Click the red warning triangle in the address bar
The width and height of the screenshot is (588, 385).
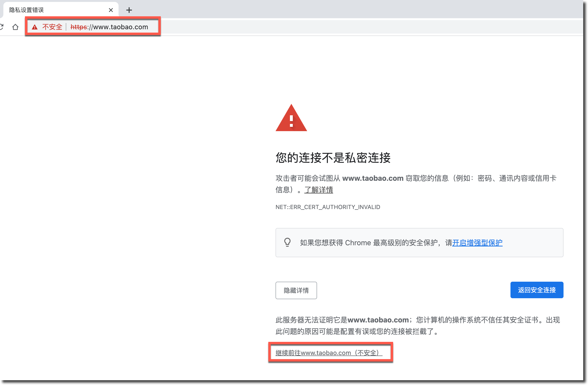[35, 27]
